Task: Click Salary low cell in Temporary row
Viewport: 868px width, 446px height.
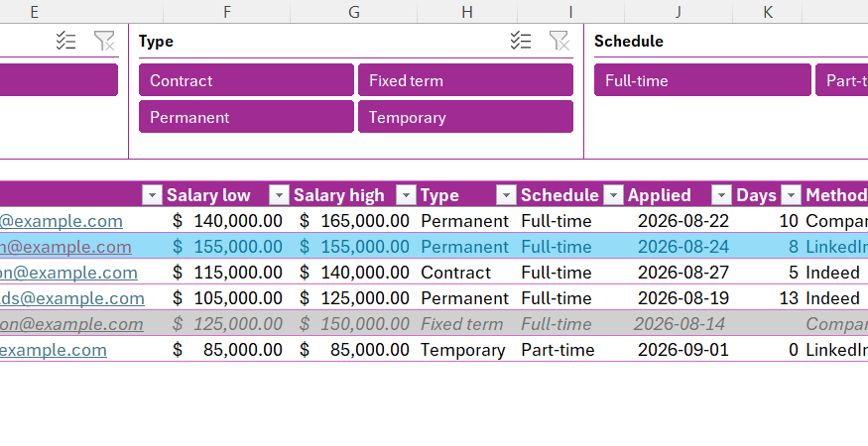Action: (227, 350)
